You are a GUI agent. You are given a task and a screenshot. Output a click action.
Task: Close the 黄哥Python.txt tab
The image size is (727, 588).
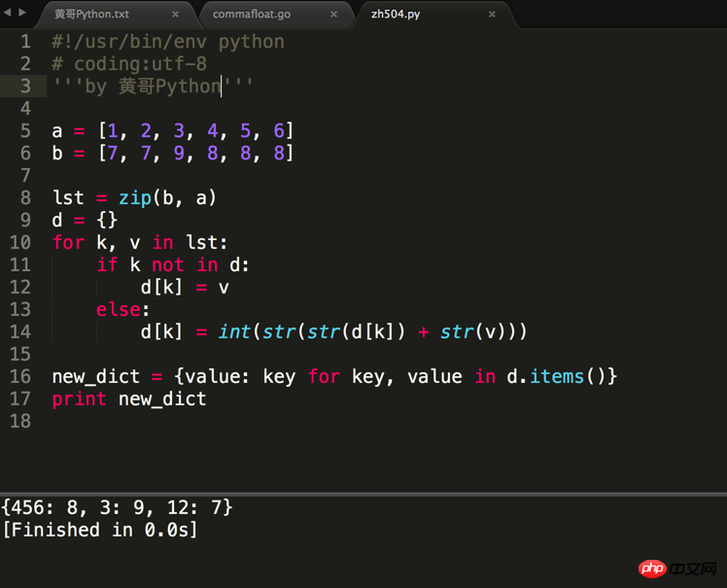pyautogui.click(x=175, y=15)
